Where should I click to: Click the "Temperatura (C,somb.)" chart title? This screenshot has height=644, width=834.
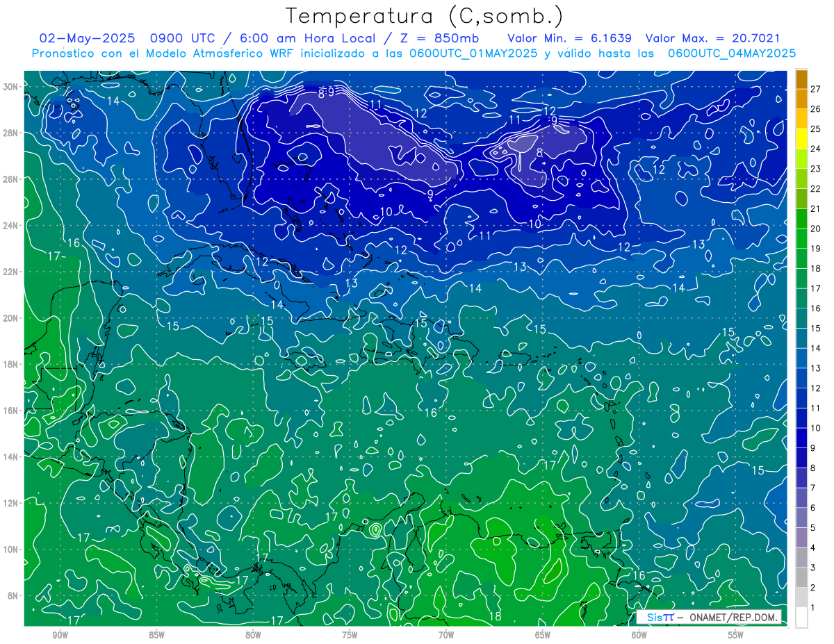click(x=425, y=16)
